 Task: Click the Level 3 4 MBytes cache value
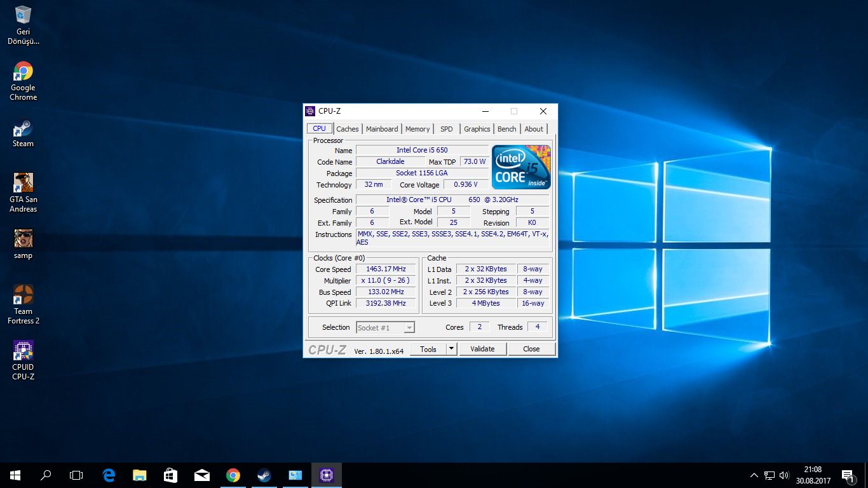485,303
